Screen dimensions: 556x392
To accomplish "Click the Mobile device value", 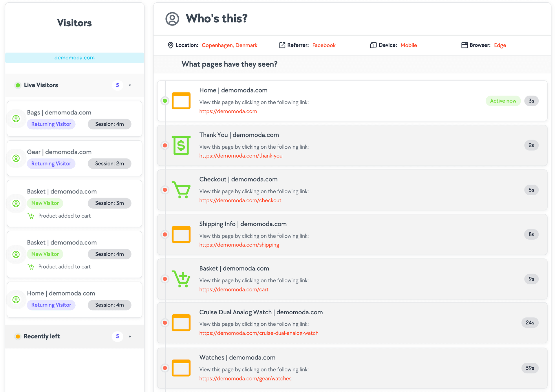I will (409, 45).
